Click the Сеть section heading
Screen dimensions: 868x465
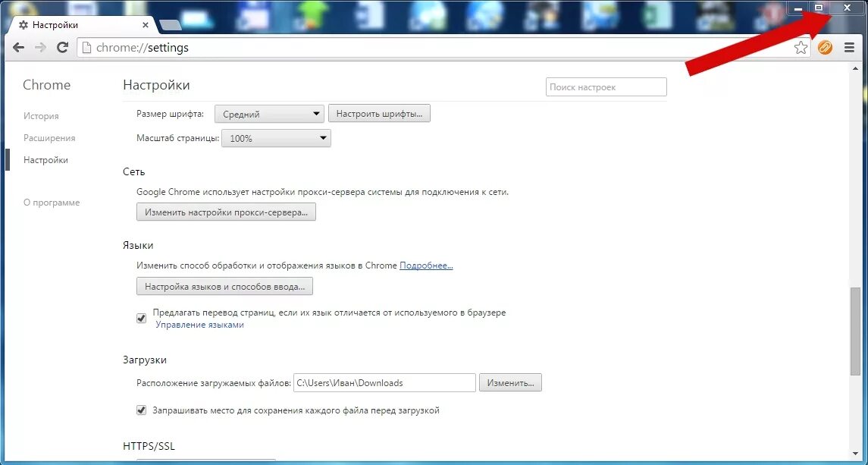pyautogui.click(x=134, y=171)
